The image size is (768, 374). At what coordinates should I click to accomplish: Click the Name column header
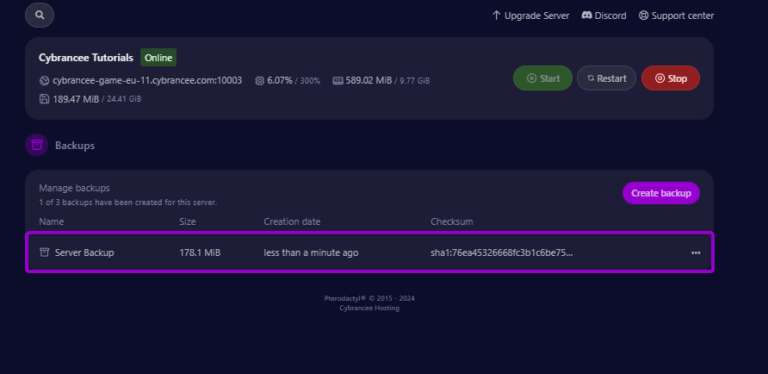pyautogui.click(x=51, y=222)
